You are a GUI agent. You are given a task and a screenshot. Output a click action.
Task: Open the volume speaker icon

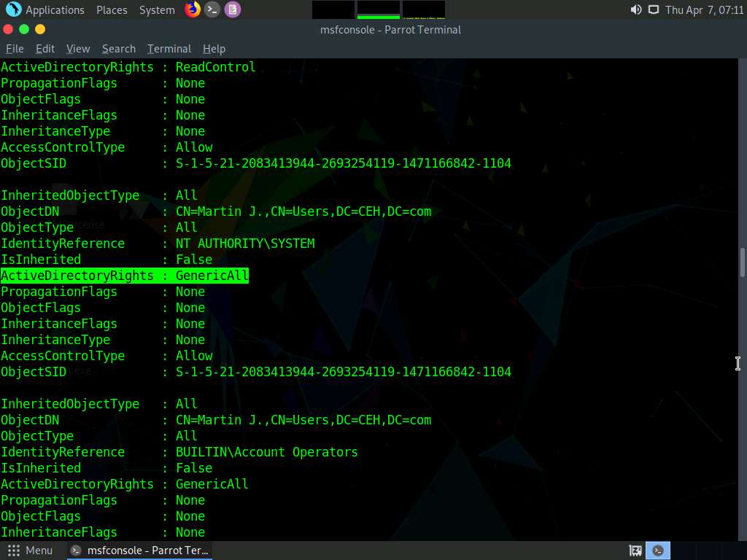coord(636,9)
